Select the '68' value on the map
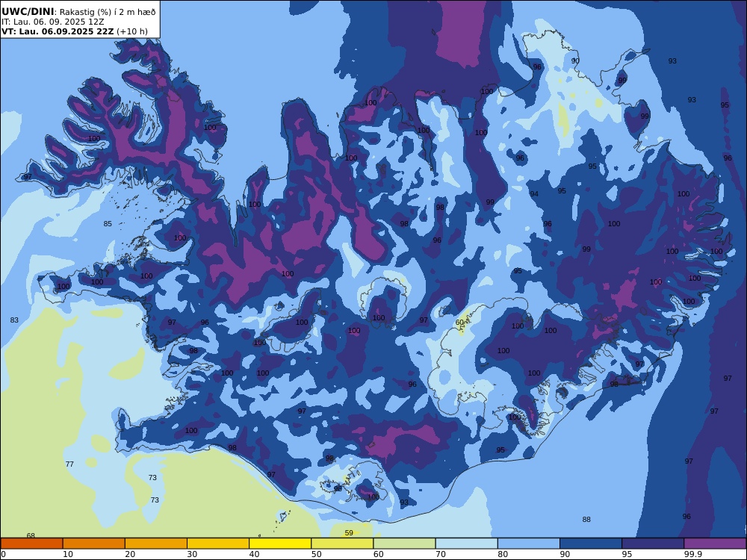The image size is (747, 560). click(x=31, y=535)
